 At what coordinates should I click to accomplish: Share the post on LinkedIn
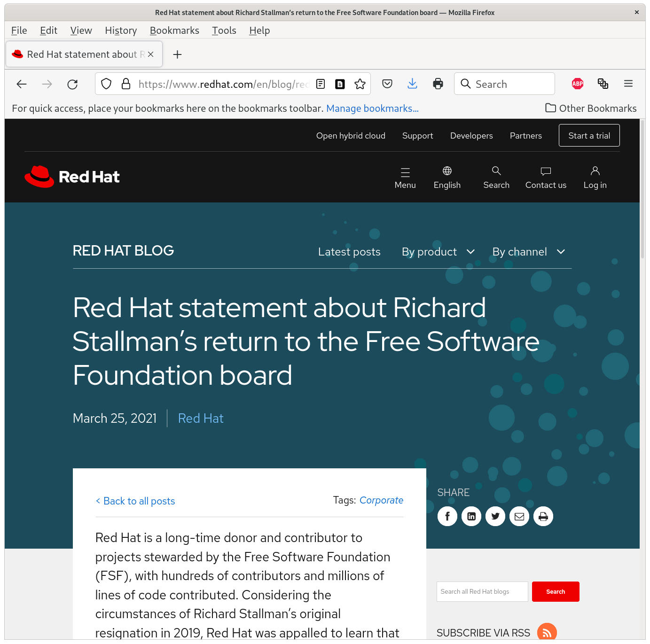pyautogui.click(x=471, y=516)
